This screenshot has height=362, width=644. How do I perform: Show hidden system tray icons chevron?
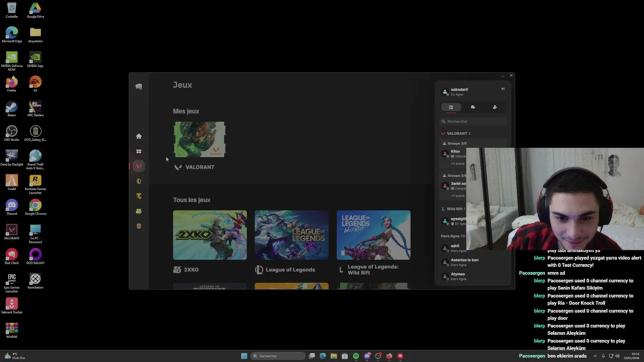(595, 356)
